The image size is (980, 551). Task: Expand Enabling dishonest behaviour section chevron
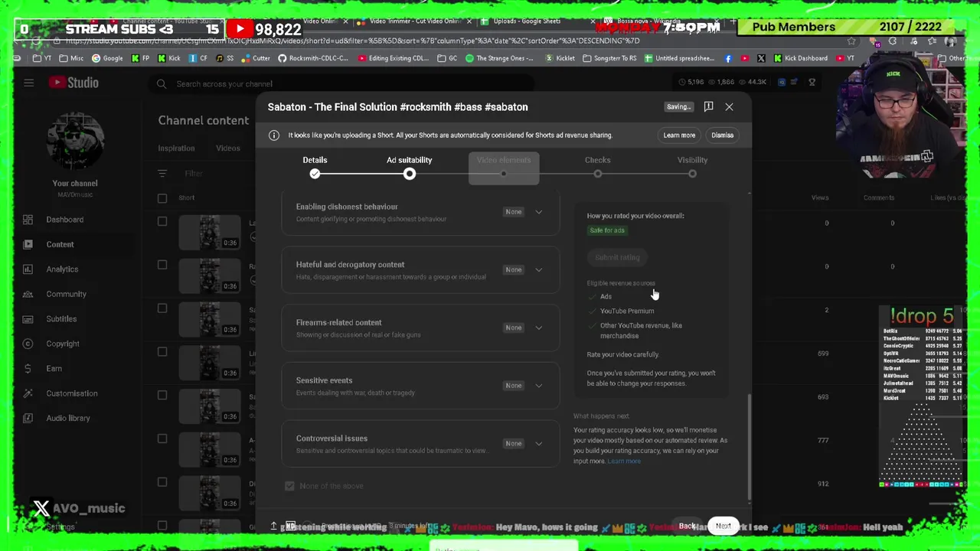[x=538, y=212]
